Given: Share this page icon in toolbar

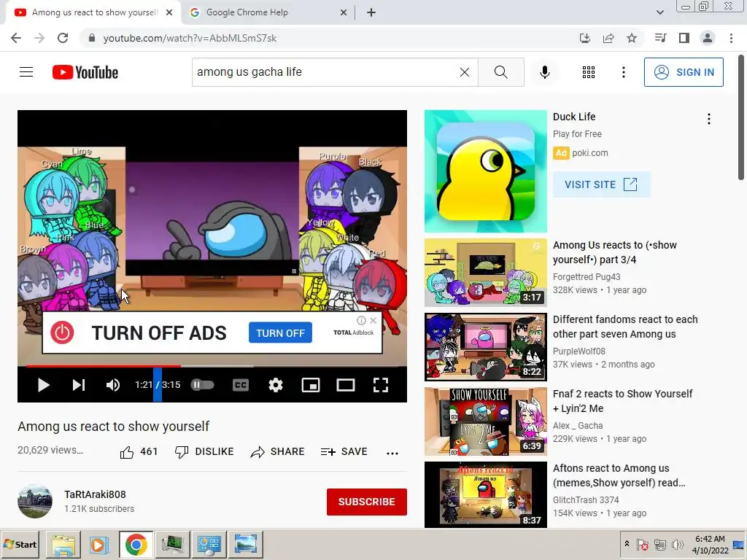Looking at the screenshot, I should coord(608,38).
